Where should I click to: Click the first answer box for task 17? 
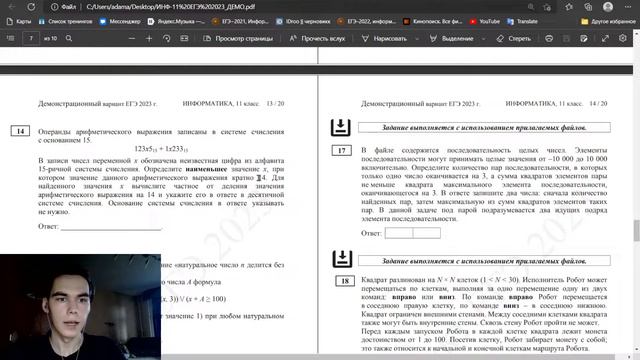[x=399, y=233]
